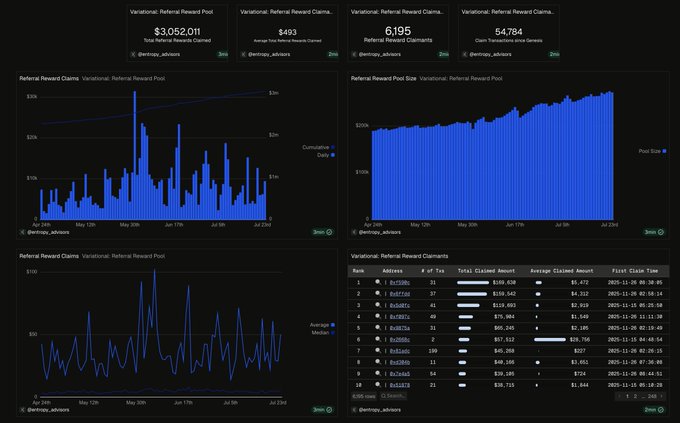680x423 pixels.
Task: Click the 6,195 Referral Reward Claimants value
Action: (x=398, y=31)
